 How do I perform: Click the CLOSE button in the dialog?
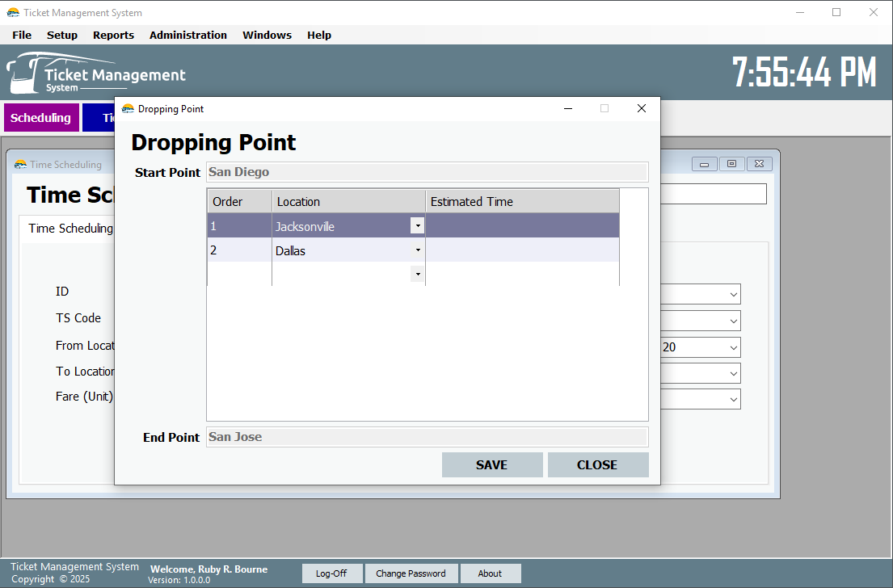click(598, 464)
